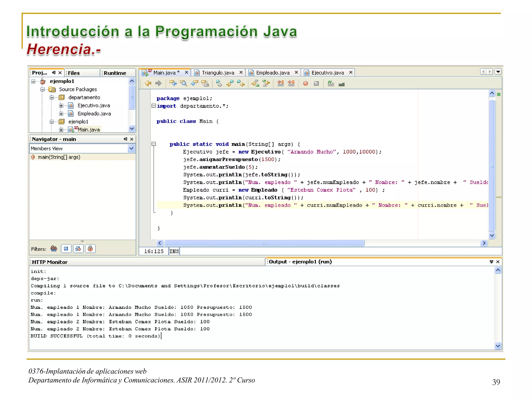The height and width of the screenshot is (399, 532).
Task: Click the magnifier find-selection toolbar icon
Action: (x=184, y=83)
